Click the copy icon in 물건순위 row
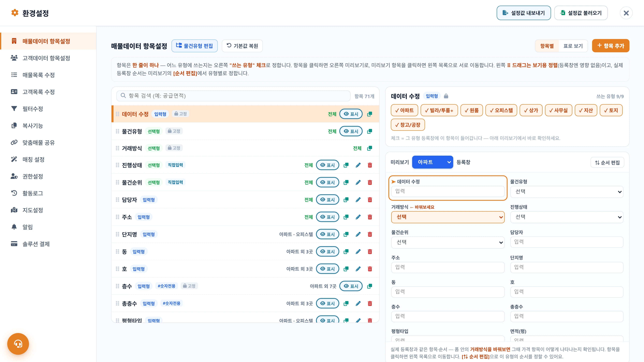Image resolution: width=644 pixels, height=362 pixels. pyautogui.click(x=346, y=182)
